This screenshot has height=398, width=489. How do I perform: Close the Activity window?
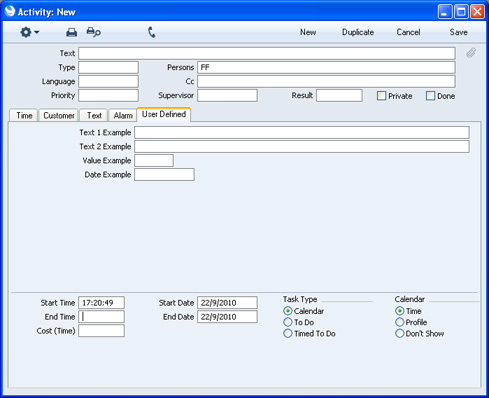pos(477,12)
